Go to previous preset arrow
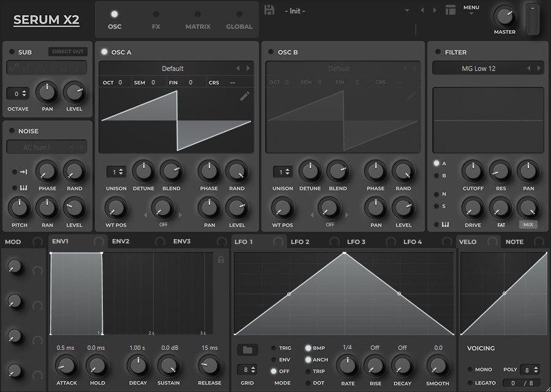Screen dimensions: 551x392 click(x=422, y=10)
